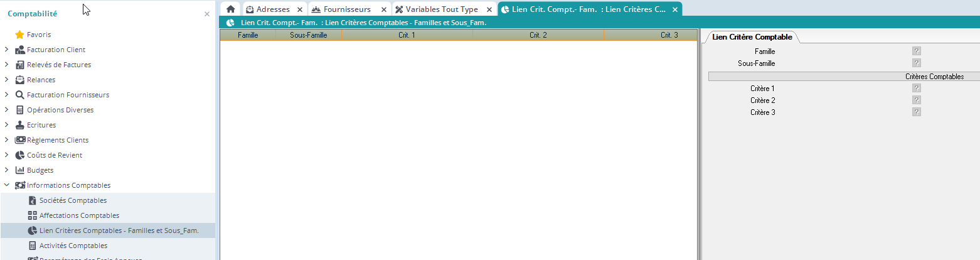Switch to the Fournisseurs tab

[346, 9]
